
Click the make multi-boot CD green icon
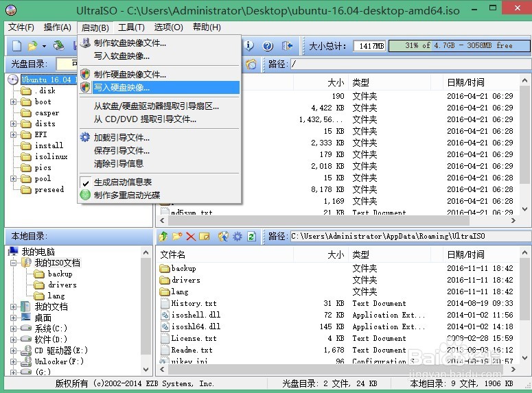coord(85,195)
